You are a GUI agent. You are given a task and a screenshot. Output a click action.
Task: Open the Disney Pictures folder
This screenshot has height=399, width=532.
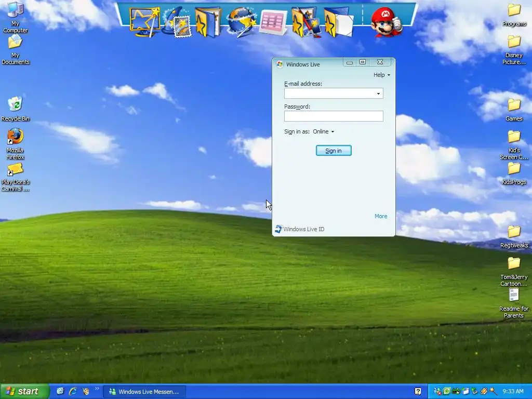(514, 50)
